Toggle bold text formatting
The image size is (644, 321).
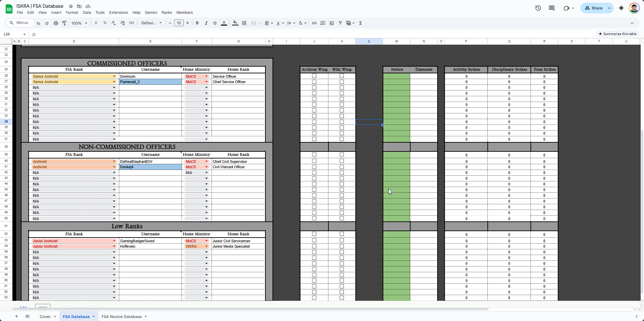(197, 23)
